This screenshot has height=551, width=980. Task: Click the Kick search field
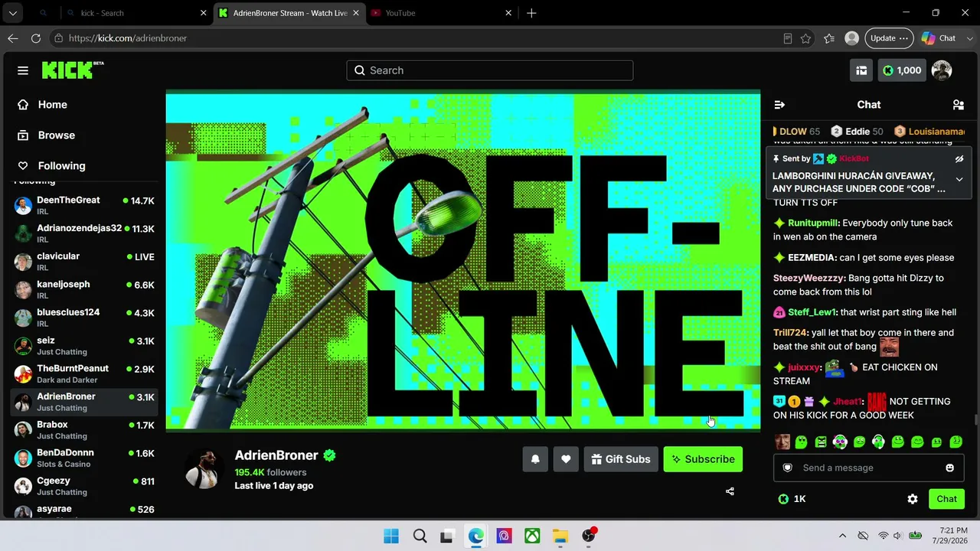(490, 70)
